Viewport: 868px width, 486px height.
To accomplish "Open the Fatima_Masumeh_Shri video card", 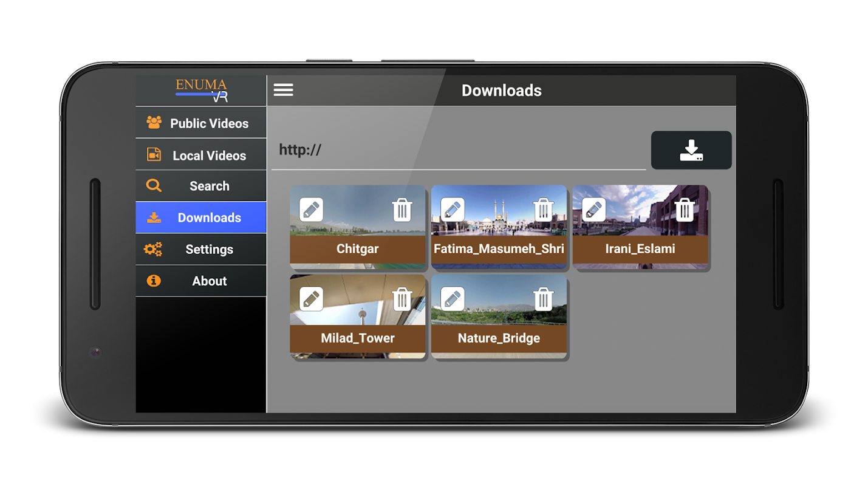I will click(x=499, y=227).
